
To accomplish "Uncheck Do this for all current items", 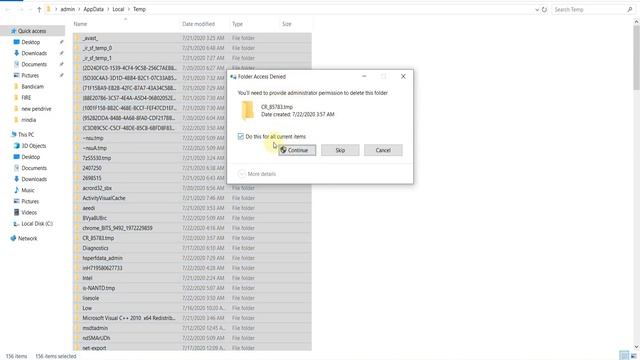I will [x=241, y=137].
